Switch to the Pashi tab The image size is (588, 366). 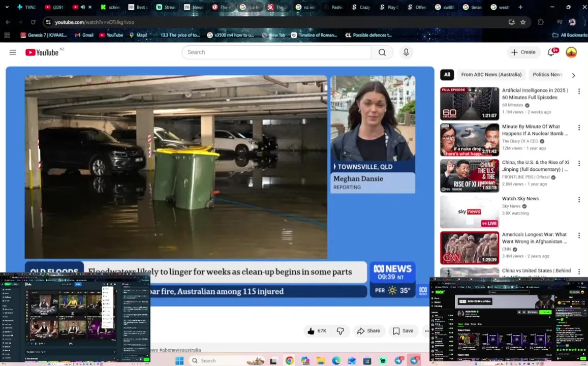point(334,7)
